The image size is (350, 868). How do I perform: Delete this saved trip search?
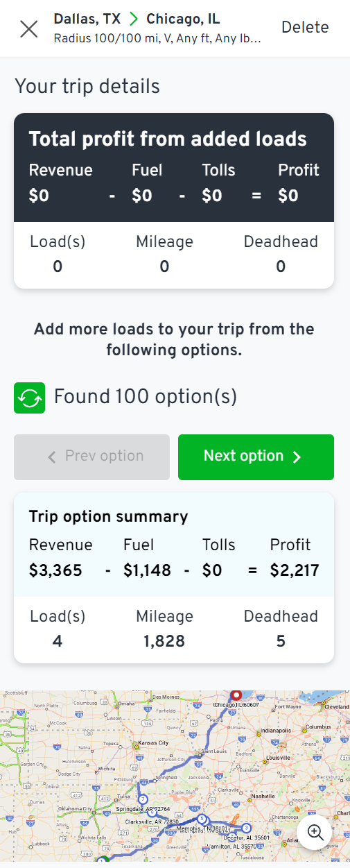pyautogui.click(x=305, y=28)
